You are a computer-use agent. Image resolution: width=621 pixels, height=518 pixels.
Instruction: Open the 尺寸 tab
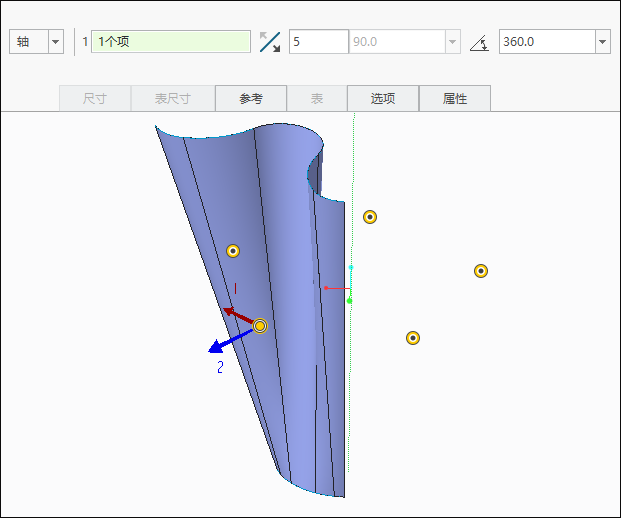click(95, 98)
